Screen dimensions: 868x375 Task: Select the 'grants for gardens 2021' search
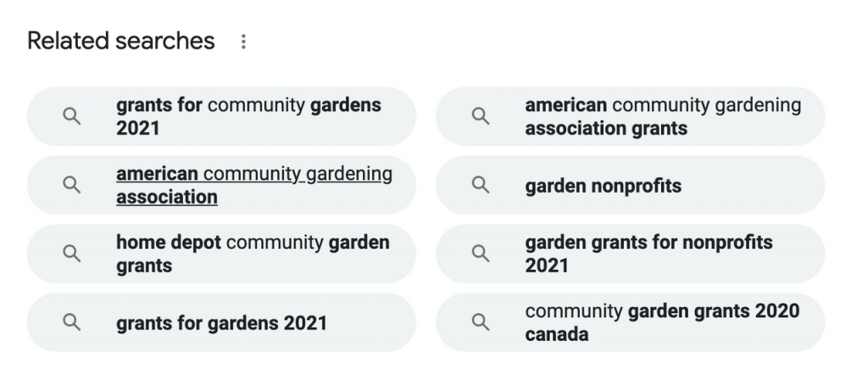pos(221,322)
